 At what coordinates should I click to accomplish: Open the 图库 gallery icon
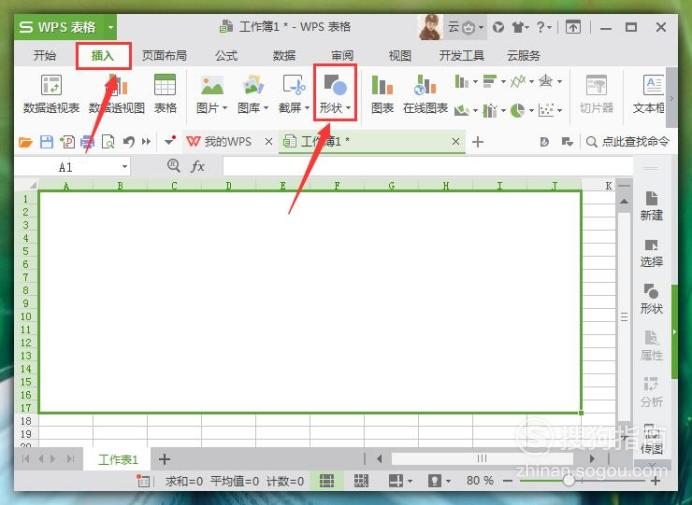tap(253, 85)
